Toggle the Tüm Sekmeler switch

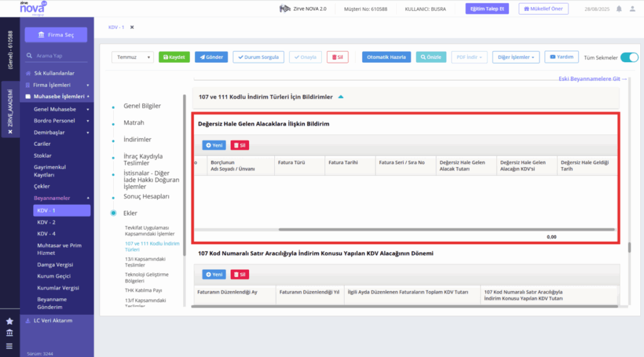point(629,57)
